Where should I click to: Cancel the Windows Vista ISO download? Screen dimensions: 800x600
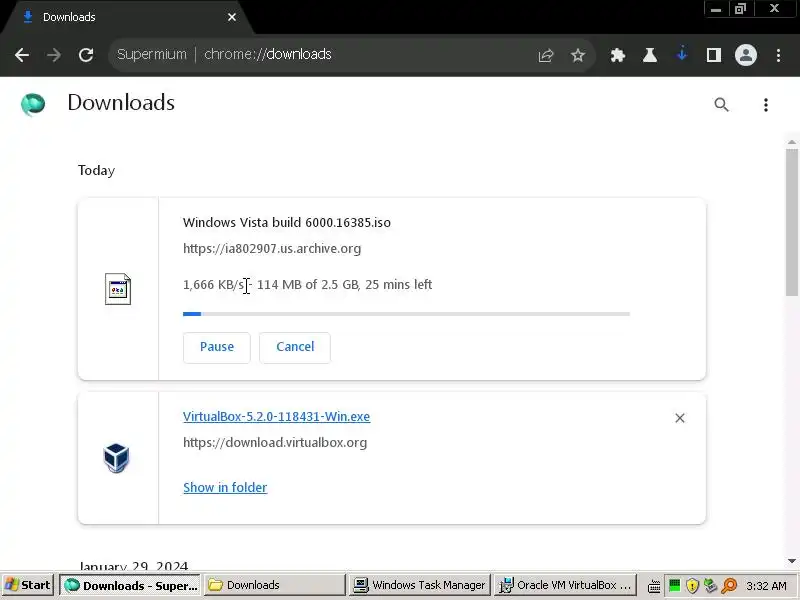click(x=295, y=347)
